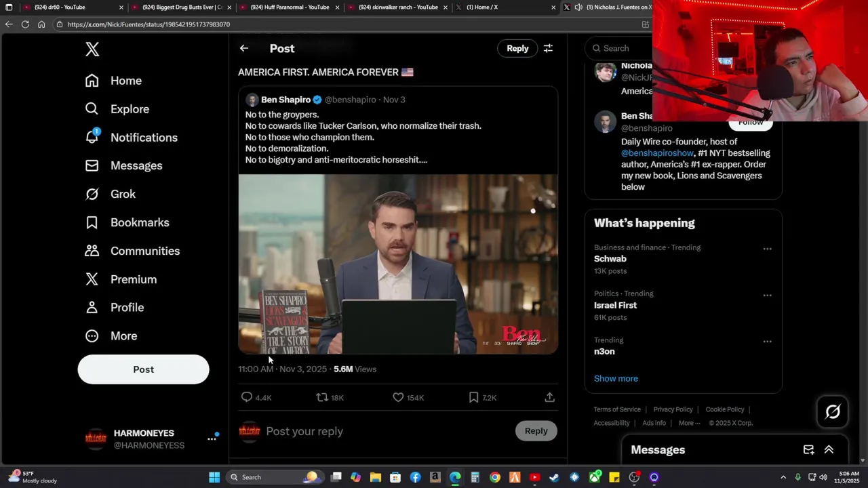Viewport: 868px width, 488px height.
Task: Open reply sort settings icon
Action: (548, 48)
